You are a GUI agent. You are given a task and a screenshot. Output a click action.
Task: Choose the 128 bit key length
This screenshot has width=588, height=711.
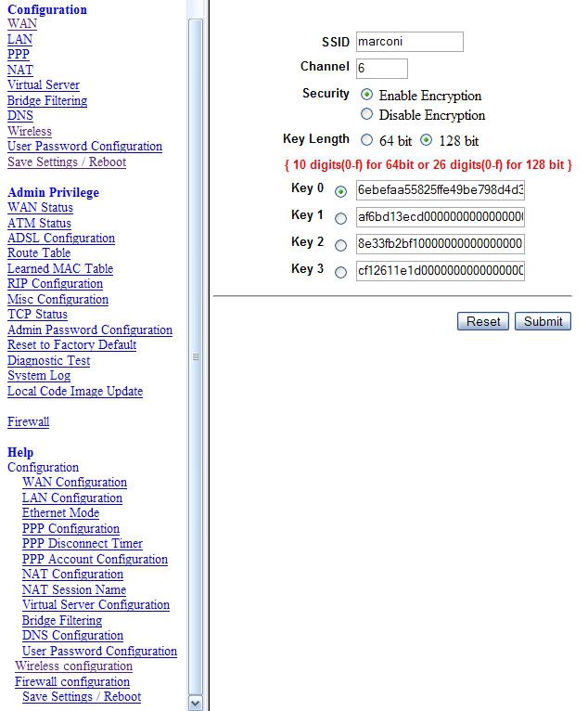(x=427, y=141)
